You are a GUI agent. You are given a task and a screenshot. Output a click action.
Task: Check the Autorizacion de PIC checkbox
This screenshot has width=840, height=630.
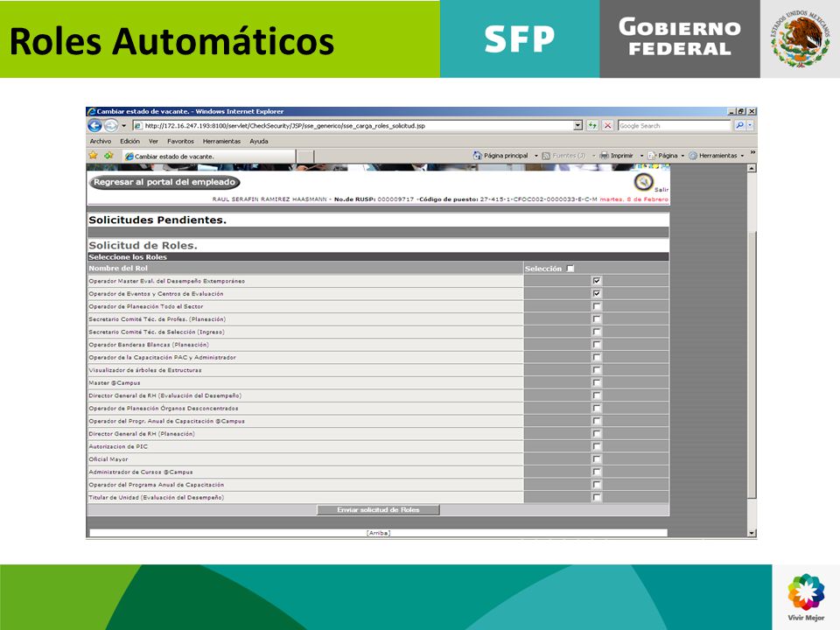tap(596, 446)
